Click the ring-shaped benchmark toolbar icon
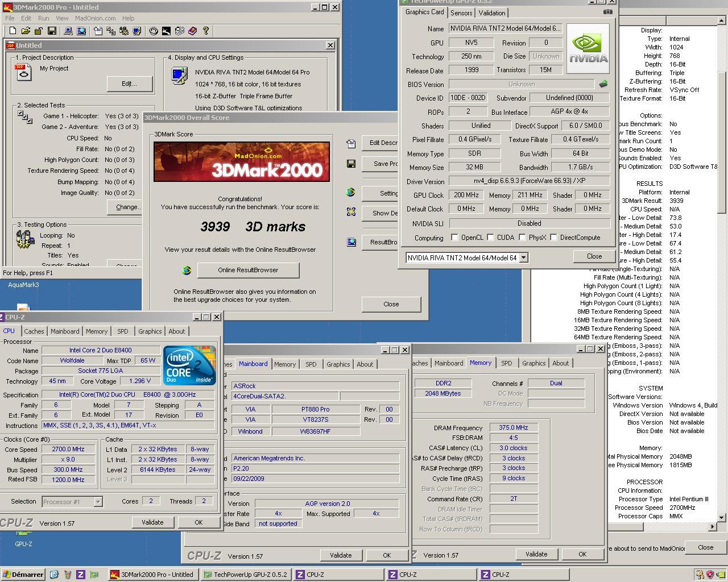 pyautogui.click(x=154, y=31)
